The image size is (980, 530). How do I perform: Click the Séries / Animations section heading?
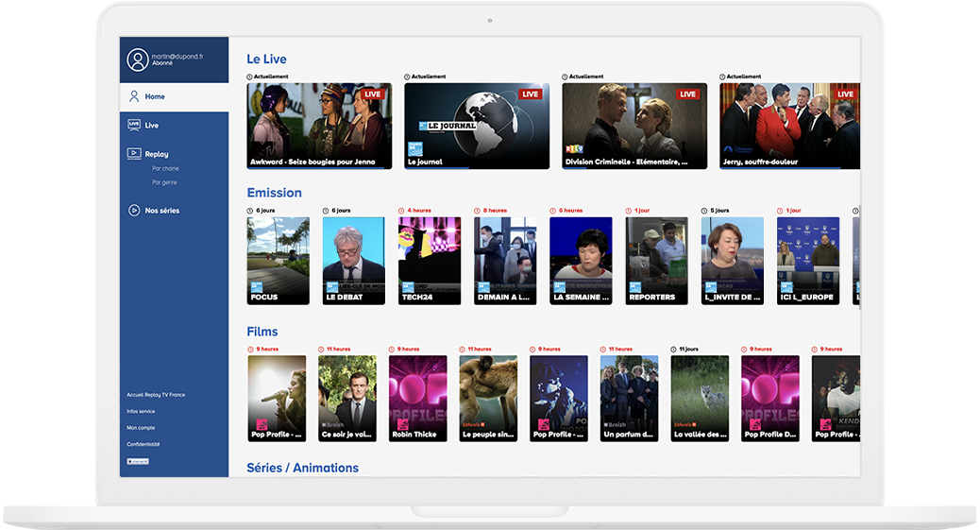pos(302,468)
